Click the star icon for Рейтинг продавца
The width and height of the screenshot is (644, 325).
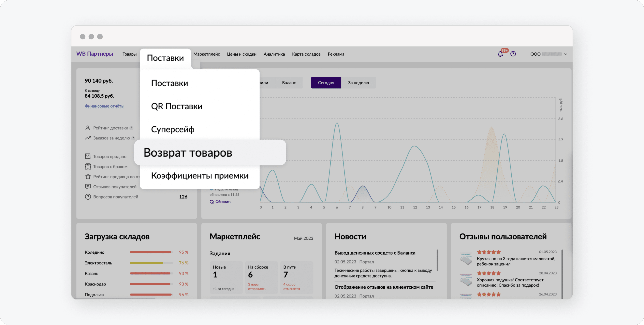tap(88, 177)
